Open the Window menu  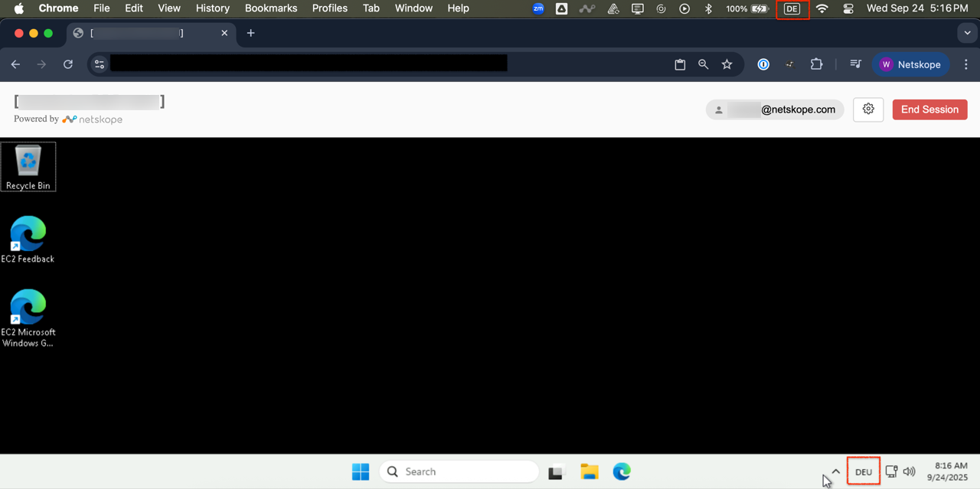point(413,8)
